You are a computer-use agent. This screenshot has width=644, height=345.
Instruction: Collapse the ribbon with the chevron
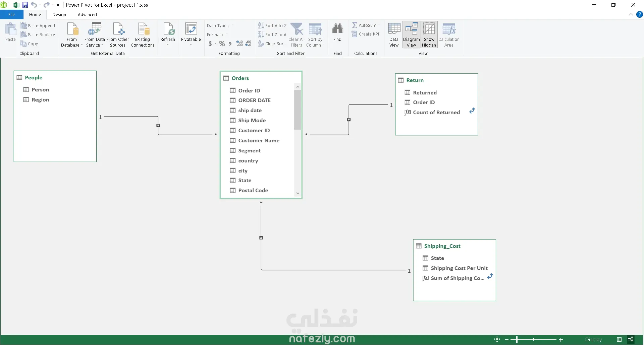tap(631, 14)
